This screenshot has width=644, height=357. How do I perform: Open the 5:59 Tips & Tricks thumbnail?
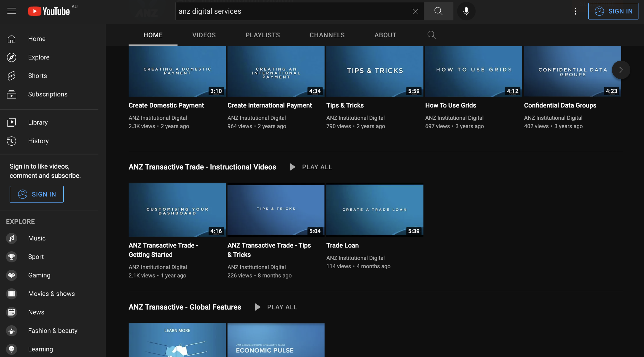pos(375,72)
